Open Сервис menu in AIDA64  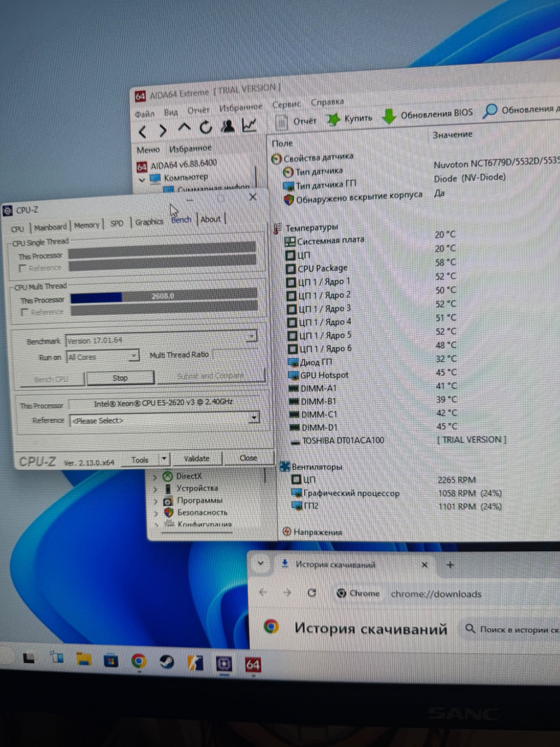click(x=286, y=105)
